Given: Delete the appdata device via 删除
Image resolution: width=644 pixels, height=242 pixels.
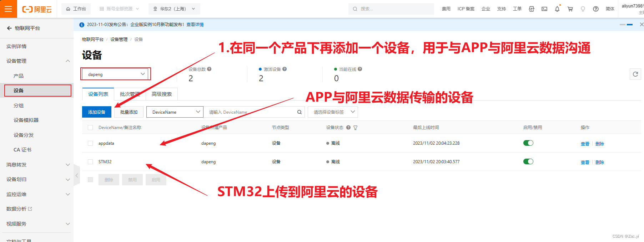Looking at the screenshot, I should pyautogui.click(x=600, y=144).
